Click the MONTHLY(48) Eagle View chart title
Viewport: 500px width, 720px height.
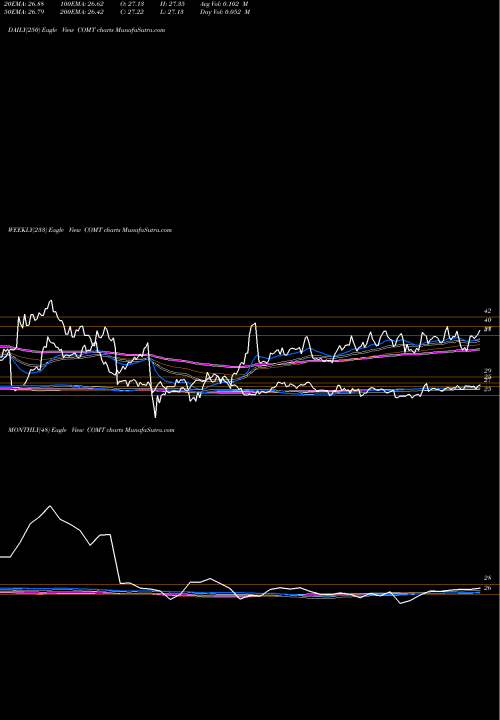(91, 430)
